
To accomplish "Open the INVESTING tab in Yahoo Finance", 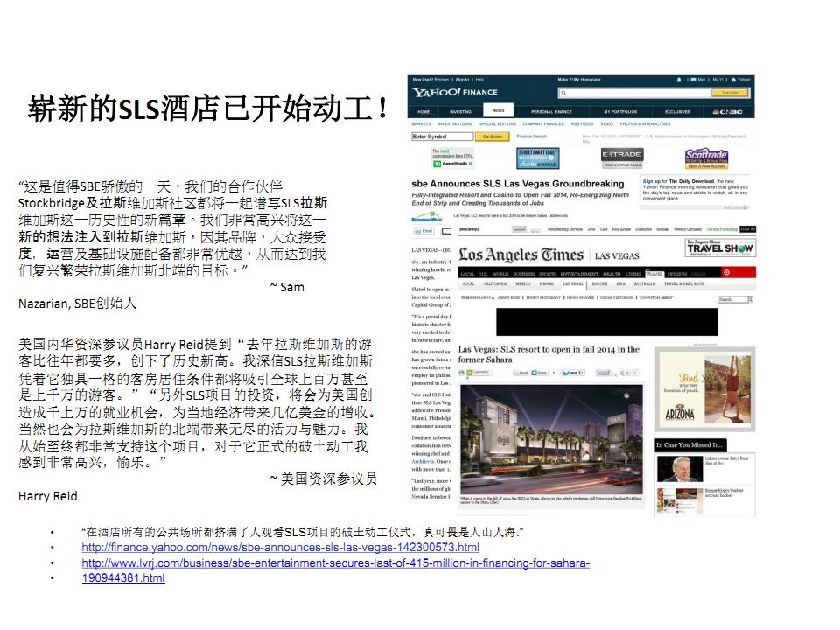I will click(x=460, y=111).
